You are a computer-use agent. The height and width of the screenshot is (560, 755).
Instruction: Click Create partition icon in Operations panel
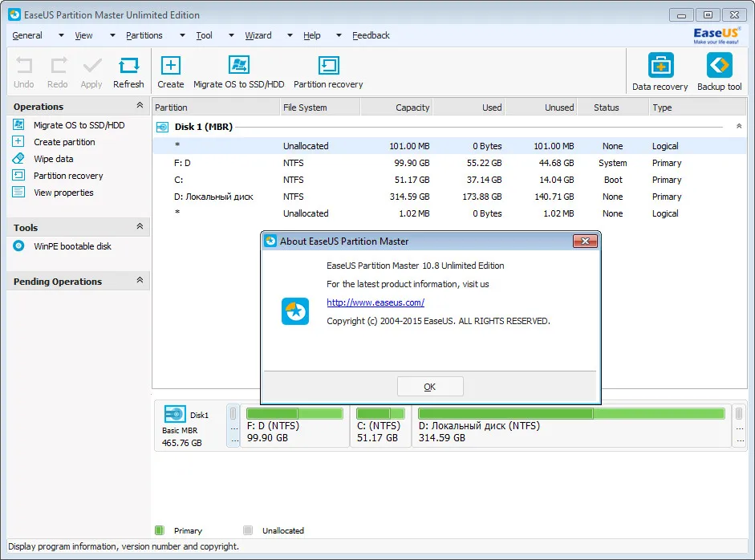click(18, 141)
